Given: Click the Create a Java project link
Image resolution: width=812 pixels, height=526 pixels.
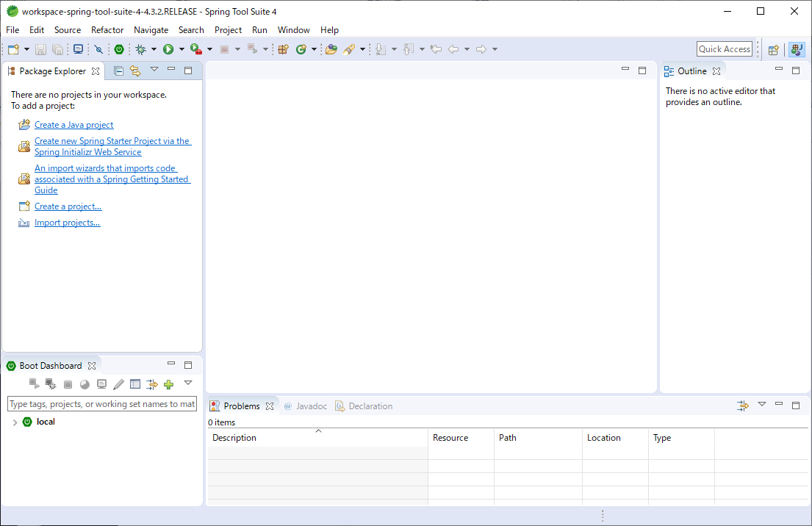Looking at the screenshot, I should click(x=74, y=125).
